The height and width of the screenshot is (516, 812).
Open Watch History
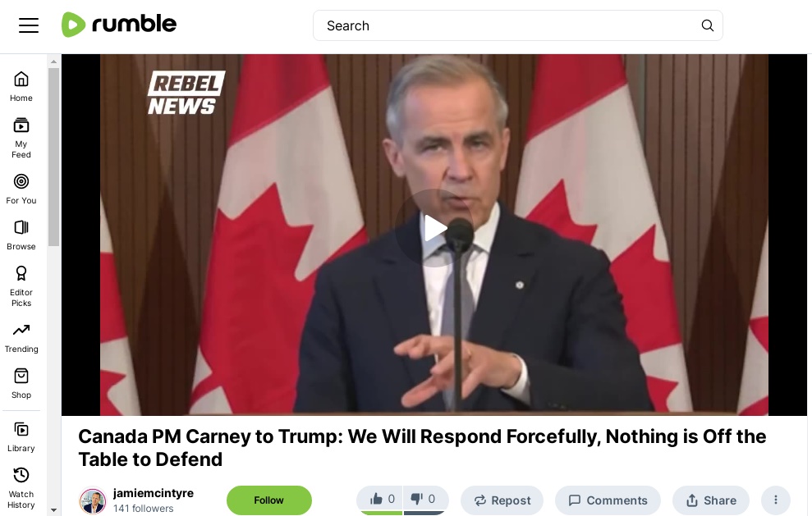click(21, 488)
